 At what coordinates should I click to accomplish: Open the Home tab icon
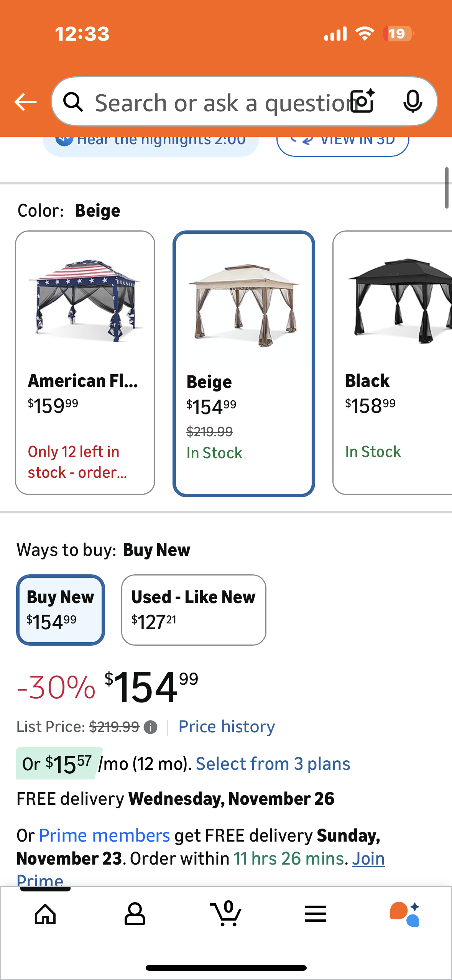[45, 914]
